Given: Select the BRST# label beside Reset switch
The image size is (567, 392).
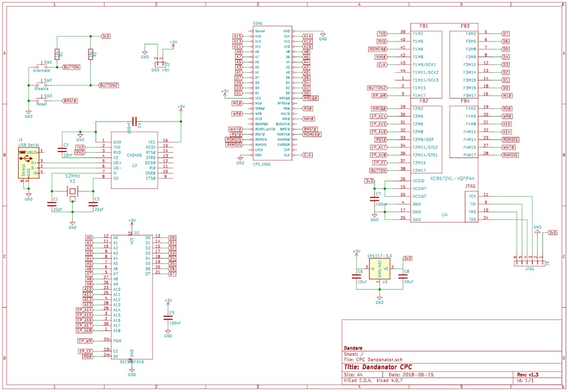Looking at the screenshot, I should click(x=70, y=101).
